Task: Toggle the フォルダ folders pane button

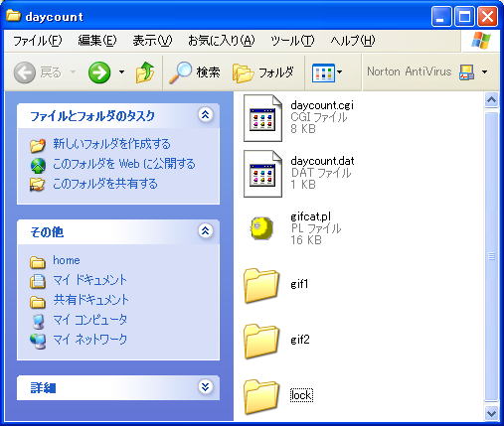Action: coord(263,72)
